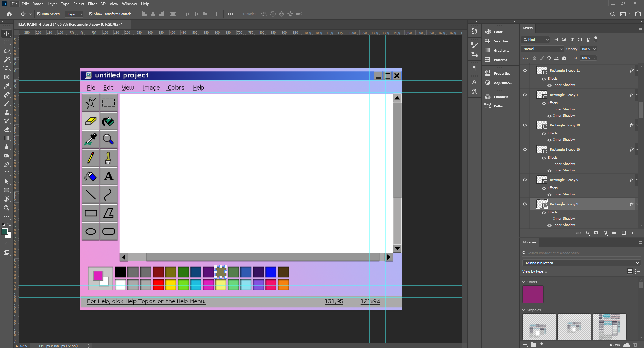Hide the second Rectangle 3 copy 11 layer
The height and width of the screenshot is (348, 644).
tap(525, 95)
